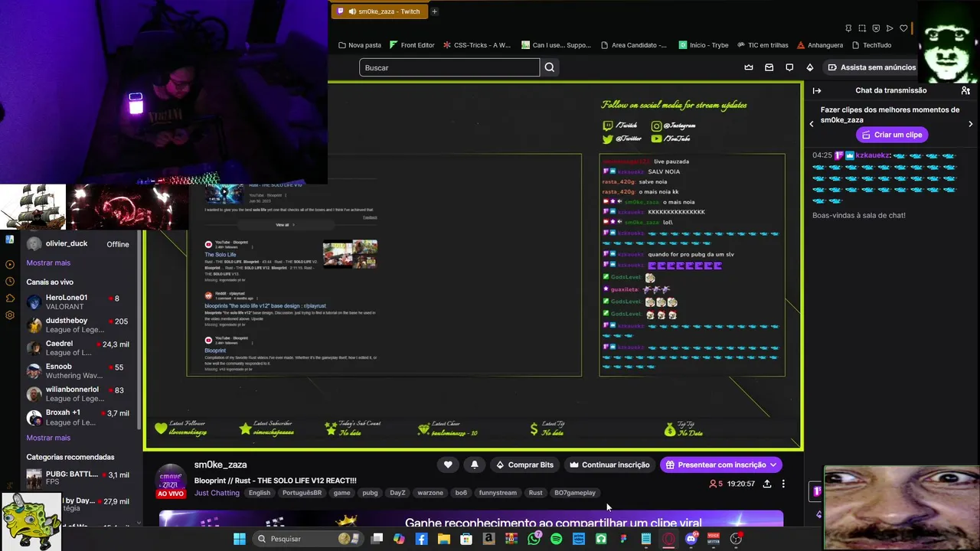This screenshot has width=980, height=551.
Task: Open Facebook from the taskbar
Action: [x=421, y=539]
